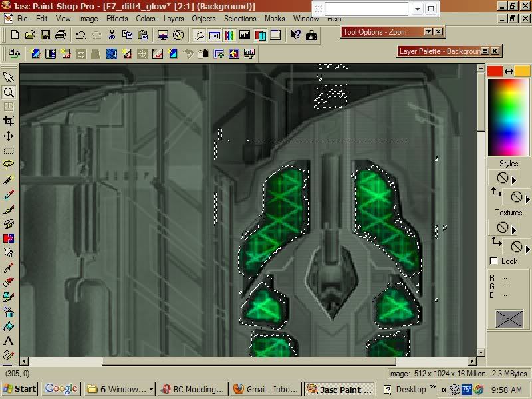The width and height of the screenshot is (532, 399).
Task: Show hidden system tray icons chevron
Action: pos(444,390)
